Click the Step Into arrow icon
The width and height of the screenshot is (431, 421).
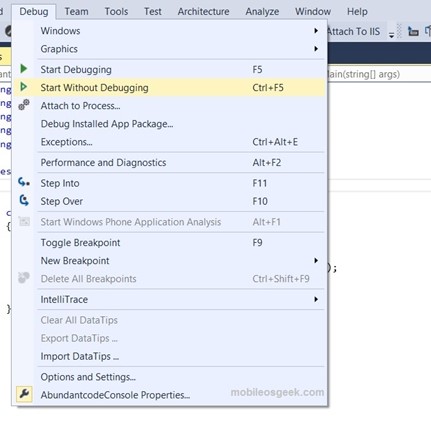click(x=24, y=182)
